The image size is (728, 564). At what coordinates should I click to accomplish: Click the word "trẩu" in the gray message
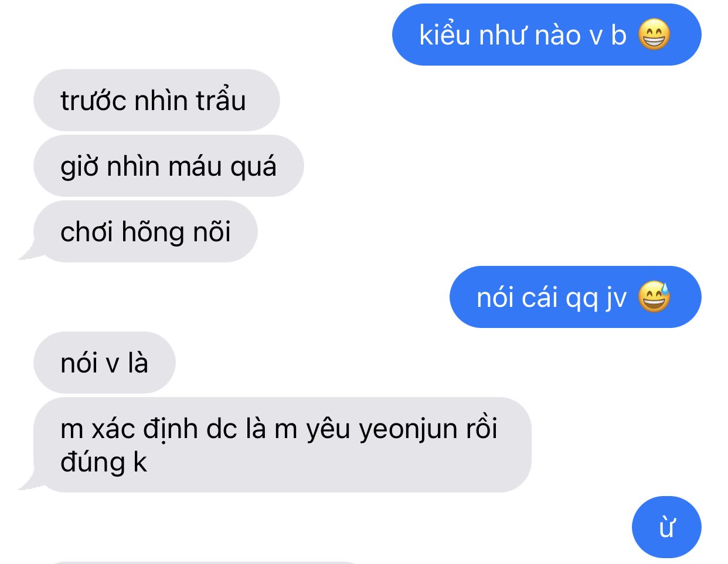(221, 100)
